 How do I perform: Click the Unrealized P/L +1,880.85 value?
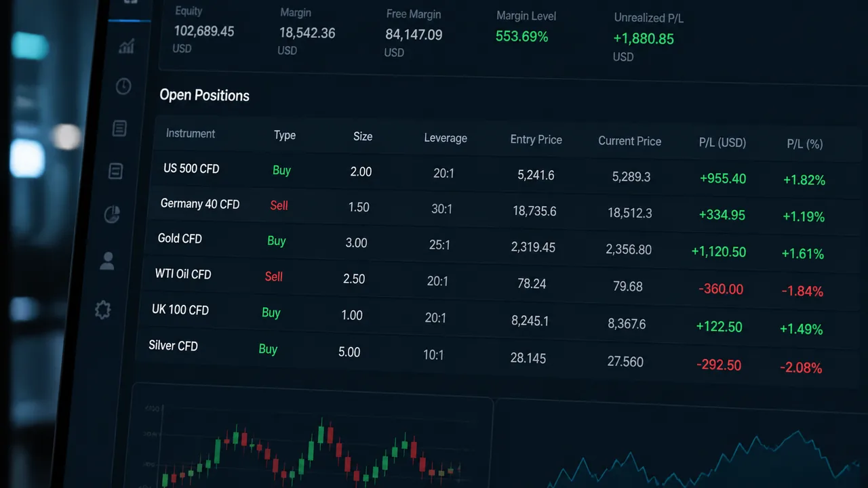click(644, 39)
